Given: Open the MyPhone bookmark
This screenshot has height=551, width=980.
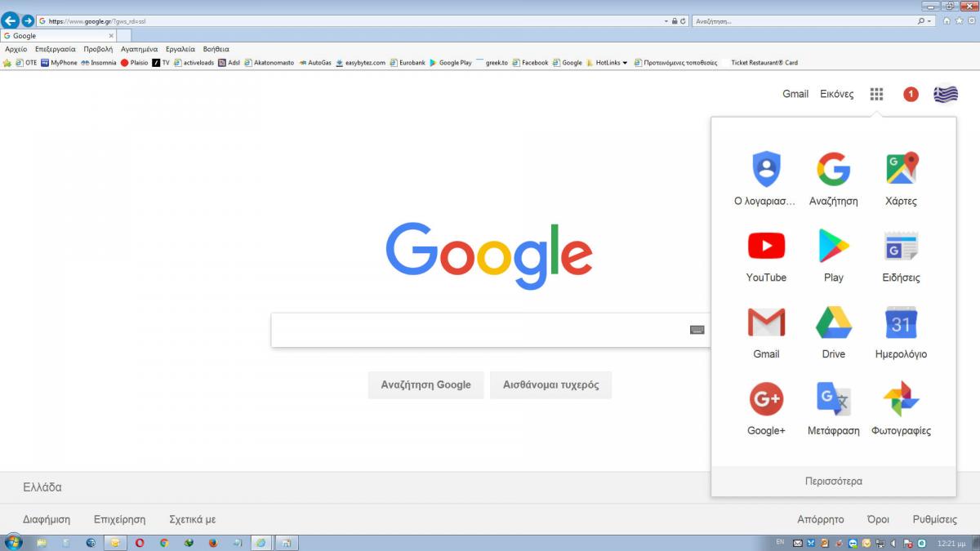Looking at the screenshot, I should (x=59, y=63).
